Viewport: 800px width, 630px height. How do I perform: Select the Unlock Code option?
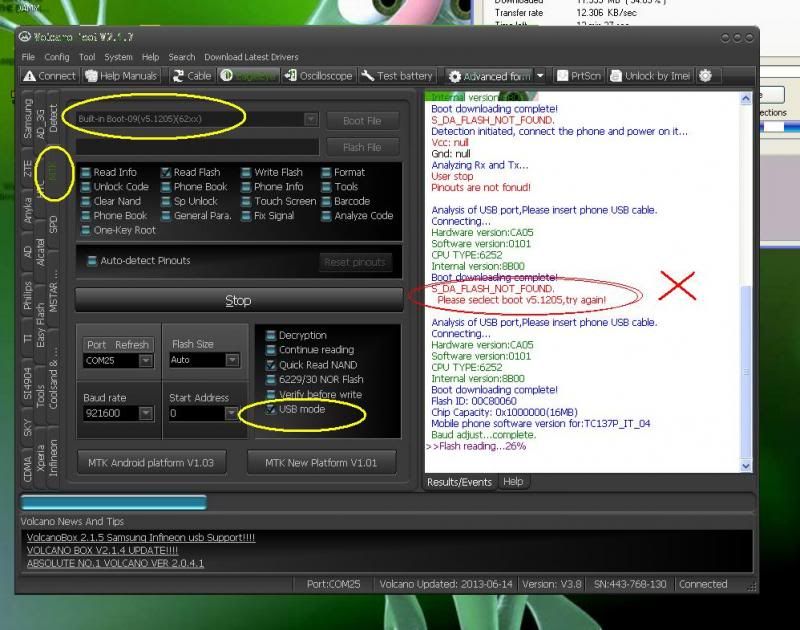click(115, 187)
